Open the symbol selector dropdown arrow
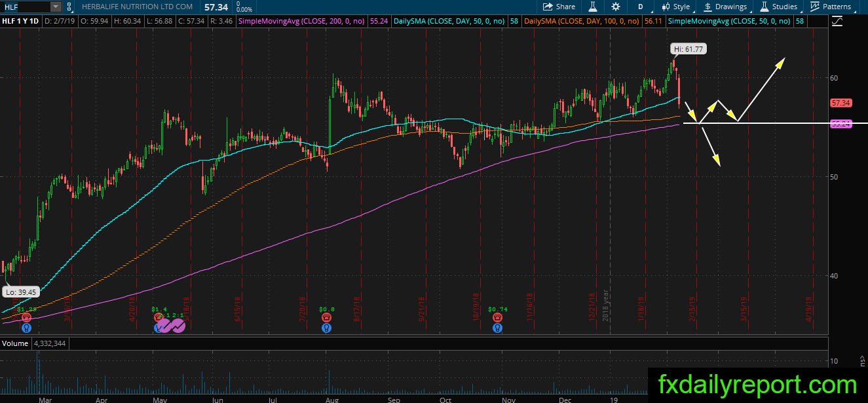Image resolution: width=868 pixels, height=403 pixels. [x=56, y=7]
